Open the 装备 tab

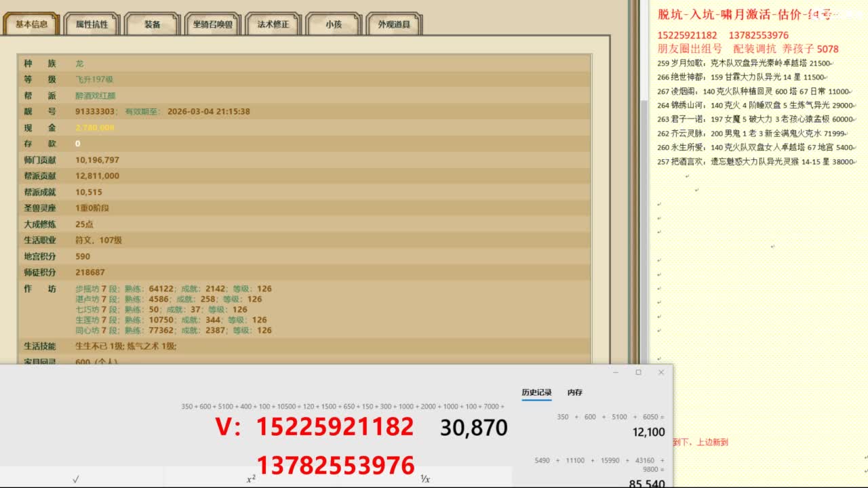(152, 24)
